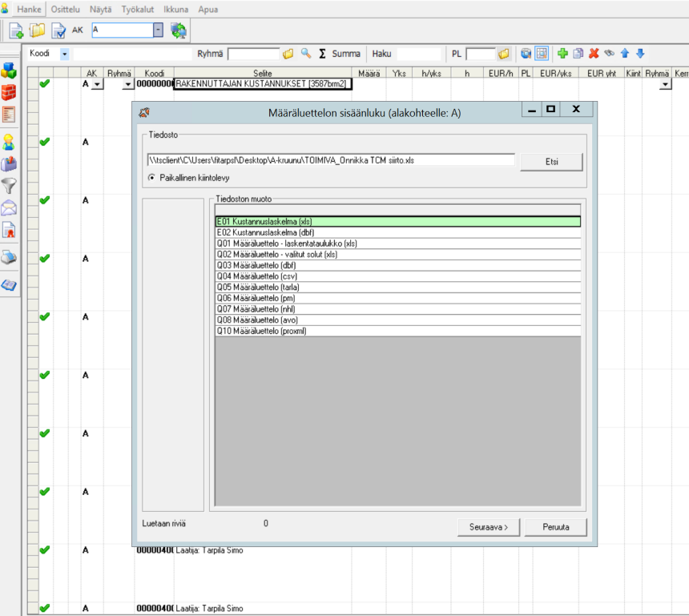Open the Hanke menu
Screen dimensions: 689x616
pyautogui.click(x=29, y=10)
